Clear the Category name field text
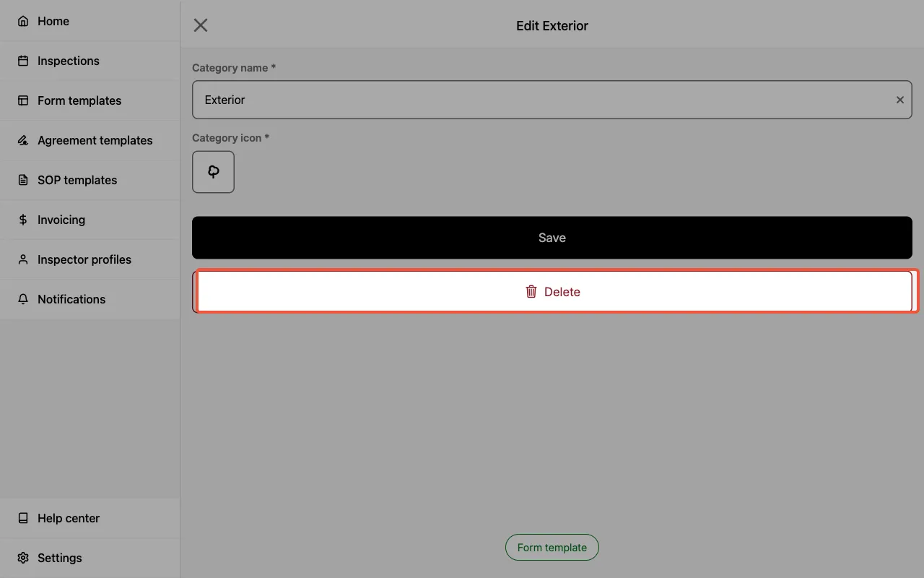The height and width of the screenshot is (578, 924). (x=899, y=100)
